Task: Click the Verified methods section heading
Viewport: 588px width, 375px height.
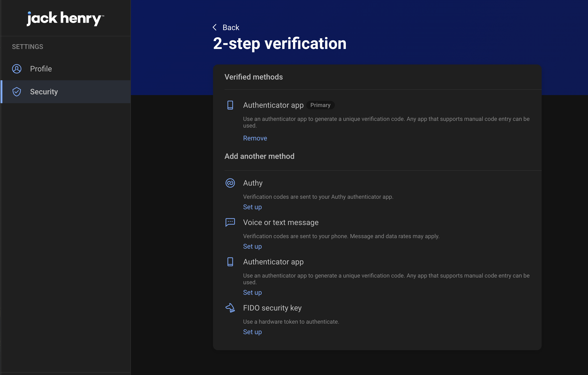Action: tap(253, 77)
